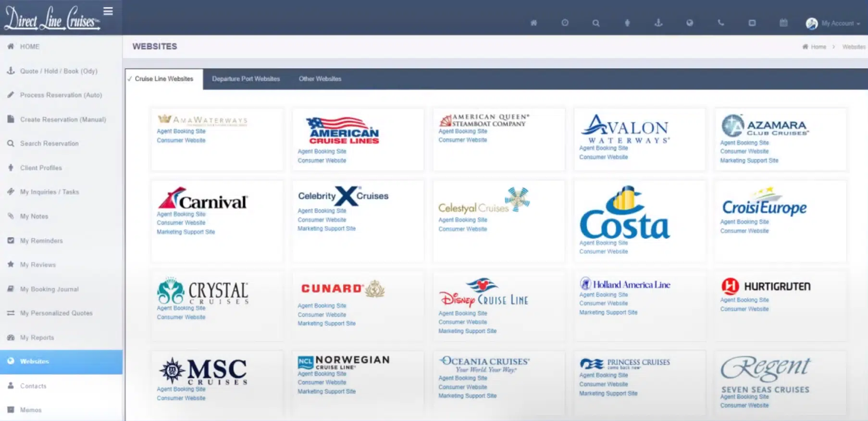The width and height of the screenshot is (868, 421).
Task: Switch to the Departure Port Websites tab
Action: [x=246, y=79]
